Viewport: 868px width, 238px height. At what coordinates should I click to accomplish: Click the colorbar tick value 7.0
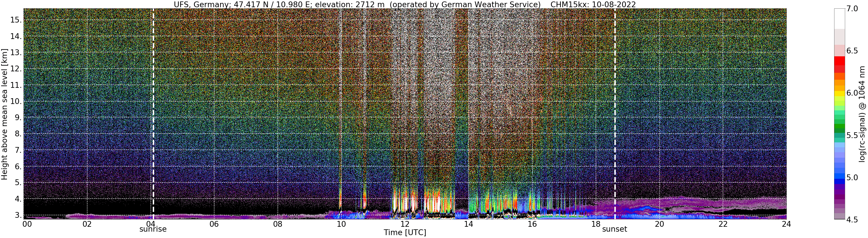click(x=852, y=9)
